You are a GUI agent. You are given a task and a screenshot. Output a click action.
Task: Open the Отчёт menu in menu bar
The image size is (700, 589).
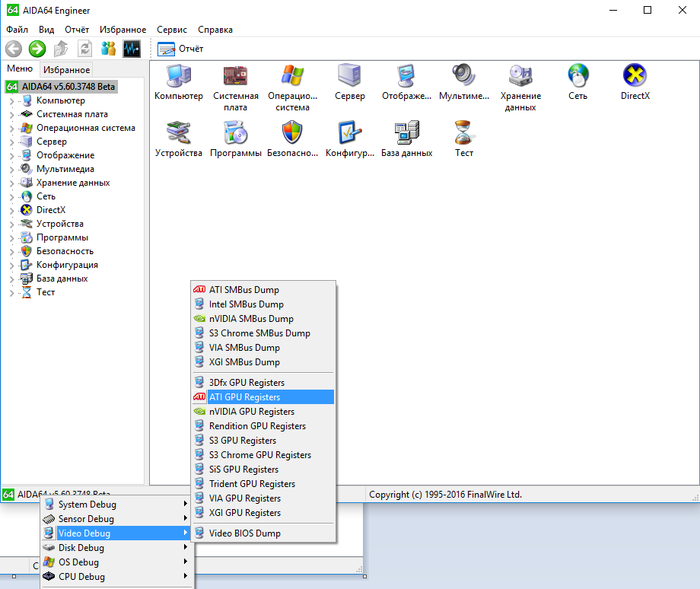[77, 30]
